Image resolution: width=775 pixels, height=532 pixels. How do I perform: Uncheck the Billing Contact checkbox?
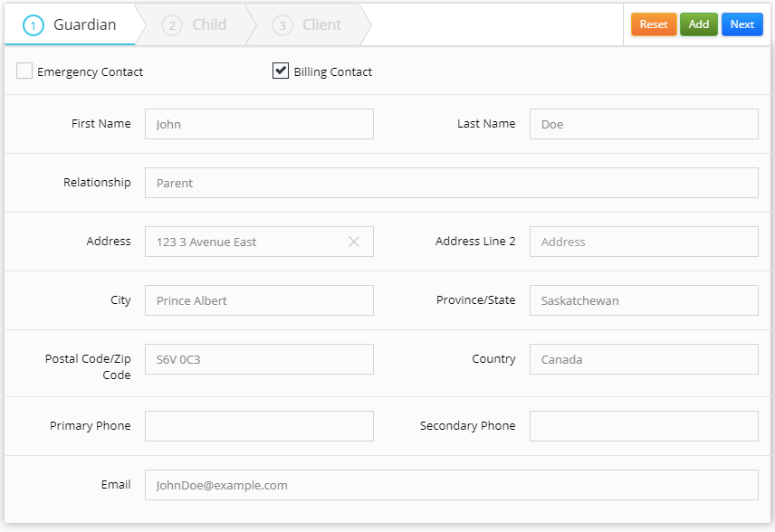[x=281, y=71]
